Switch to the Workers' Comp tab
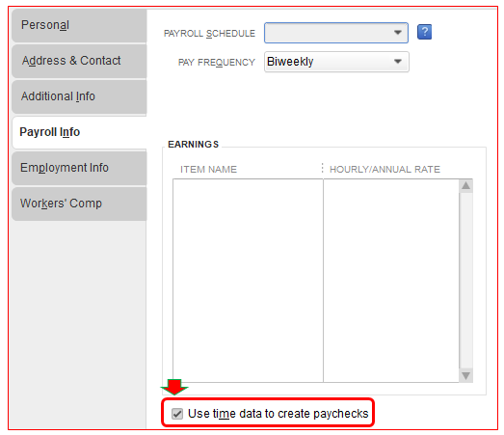The image size is (504, 435). click(x=79, y=204)
